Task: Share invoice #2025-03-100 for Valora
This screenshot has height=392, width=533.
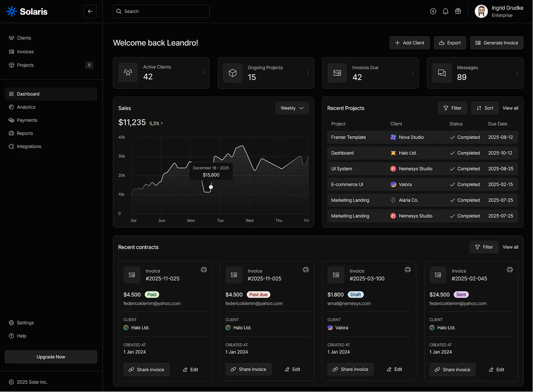Action: coord(350,370)
